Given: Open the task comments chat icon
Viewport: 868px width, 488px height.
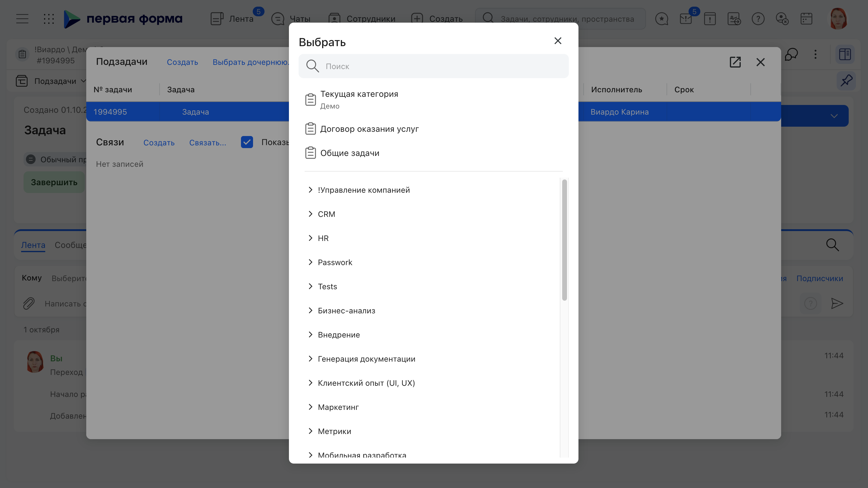Looking at the screenshot, I should click(791, 54).
